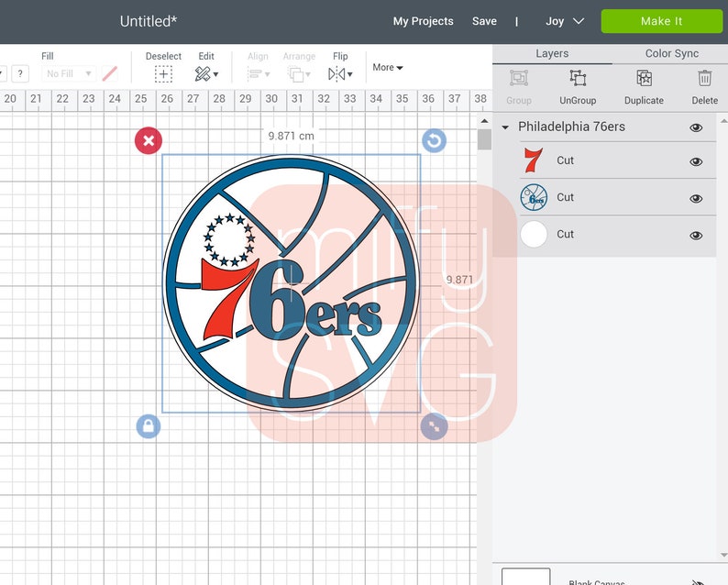Click the Deselect icon in toolbar
728x585 pixels.
(x=163, y=74)
